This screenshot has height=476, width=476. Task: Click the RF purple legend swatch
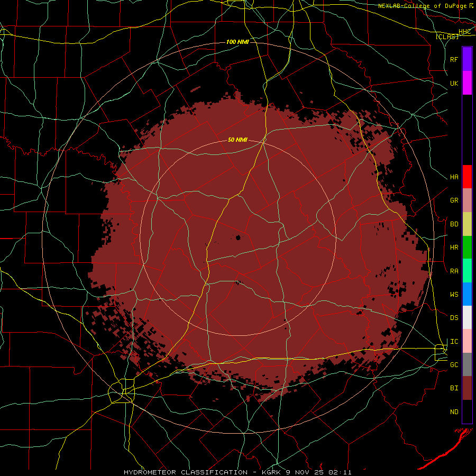(x=467, y=59)
